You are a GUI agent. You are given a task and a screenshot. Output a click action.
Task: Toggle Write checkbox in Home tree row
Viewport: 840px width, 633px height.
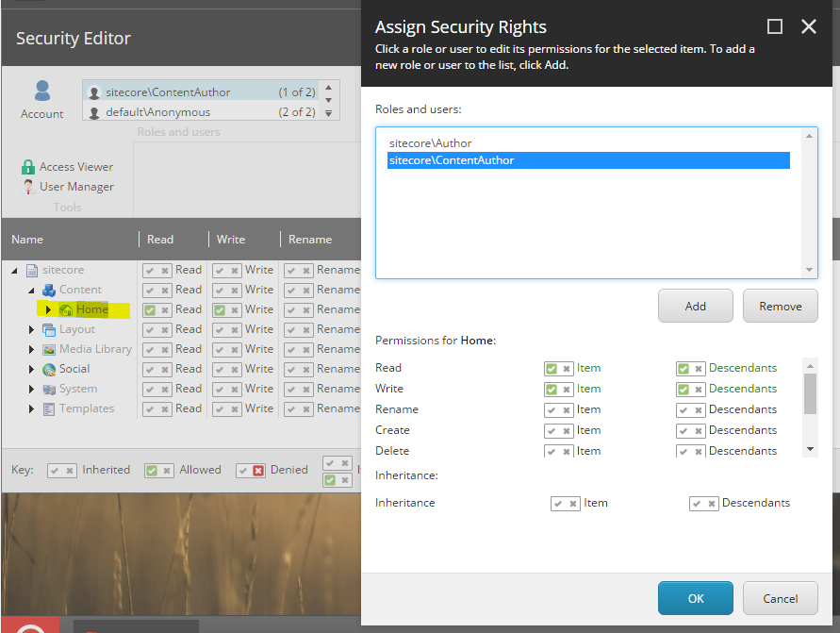point(220,310)
